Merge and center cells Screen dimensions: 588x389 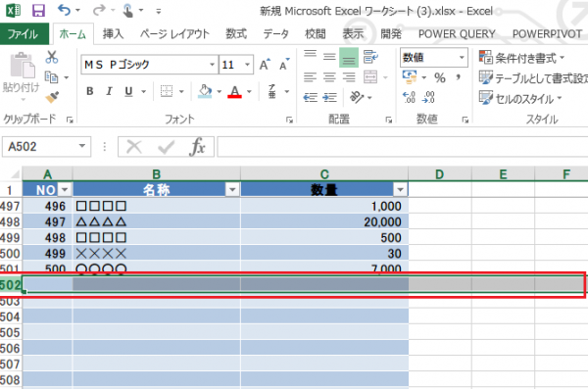coord(370,77)
